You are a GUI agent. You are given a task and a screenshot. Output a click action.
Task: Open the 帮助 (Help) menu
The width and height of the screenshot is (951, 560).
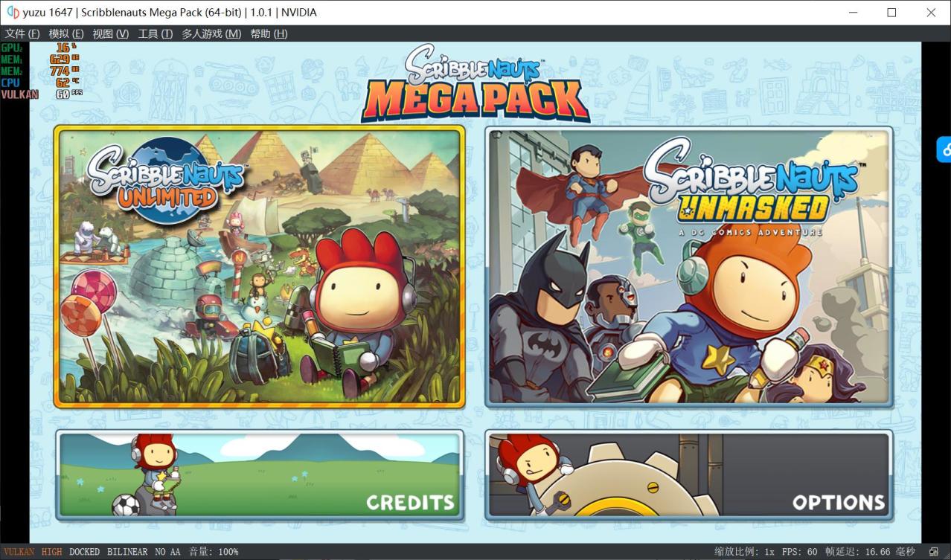[x=269, y=33]
